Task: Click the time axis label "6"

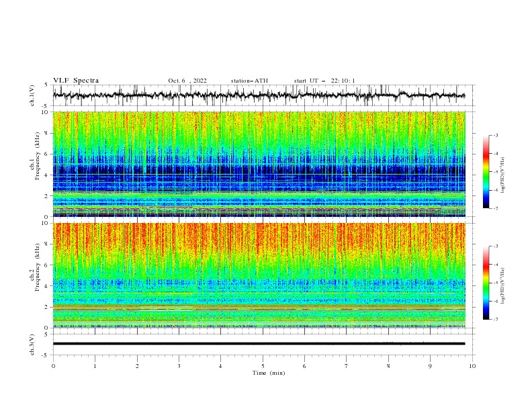Action: click(x=304, y=366)
